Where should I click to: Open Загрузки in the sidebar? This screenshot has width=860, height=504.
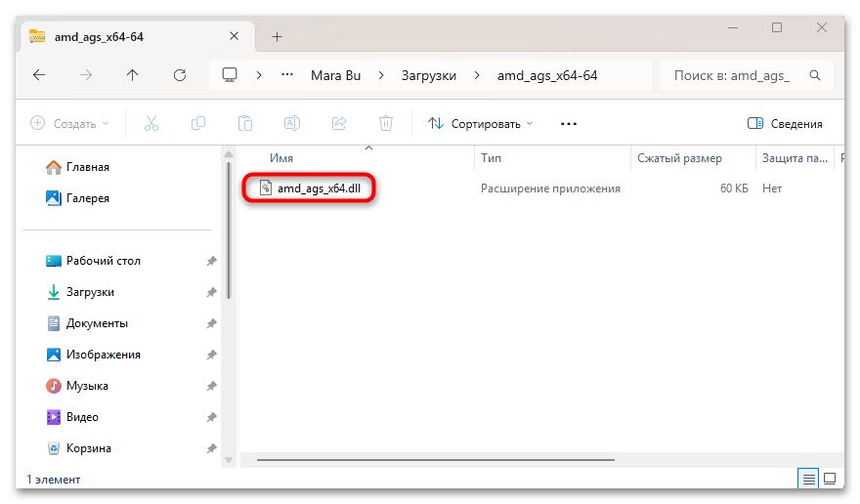click(80, 292)
